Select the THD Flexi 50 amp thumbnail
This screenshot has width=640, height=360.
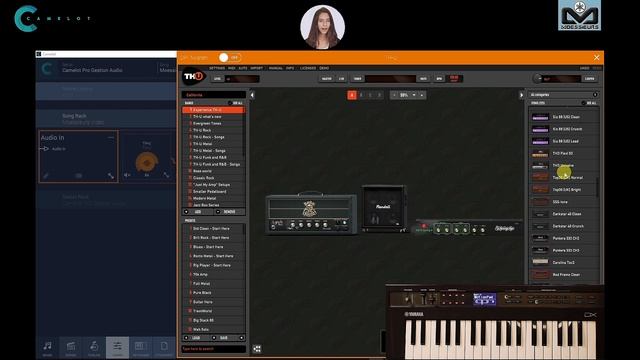point(540,154)
